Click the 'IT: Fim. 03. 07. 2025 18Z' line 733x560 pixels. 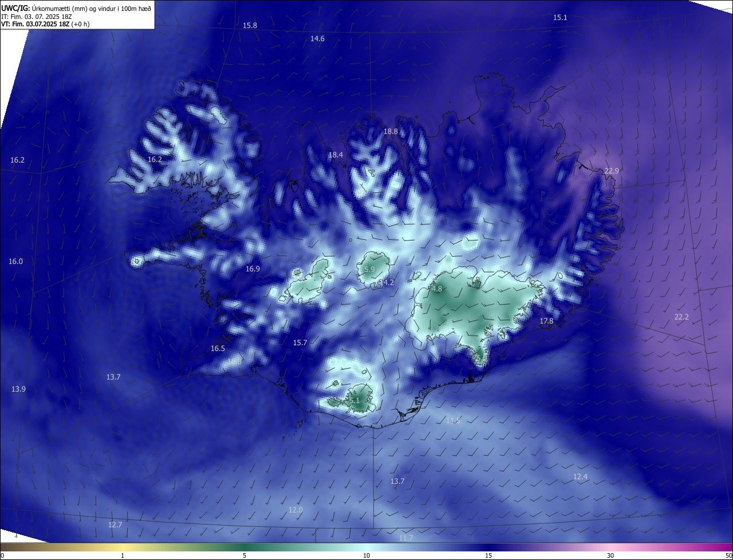tap(36, 17)
